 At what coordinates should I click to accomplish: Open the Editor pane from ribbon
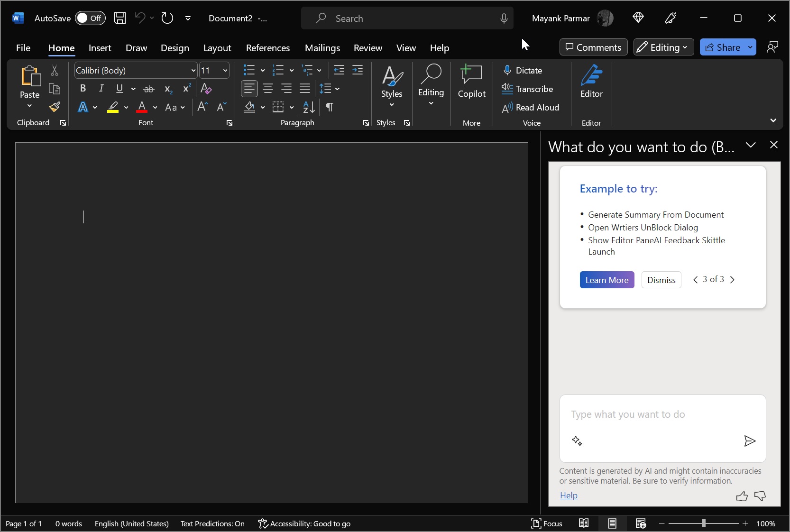591,82
